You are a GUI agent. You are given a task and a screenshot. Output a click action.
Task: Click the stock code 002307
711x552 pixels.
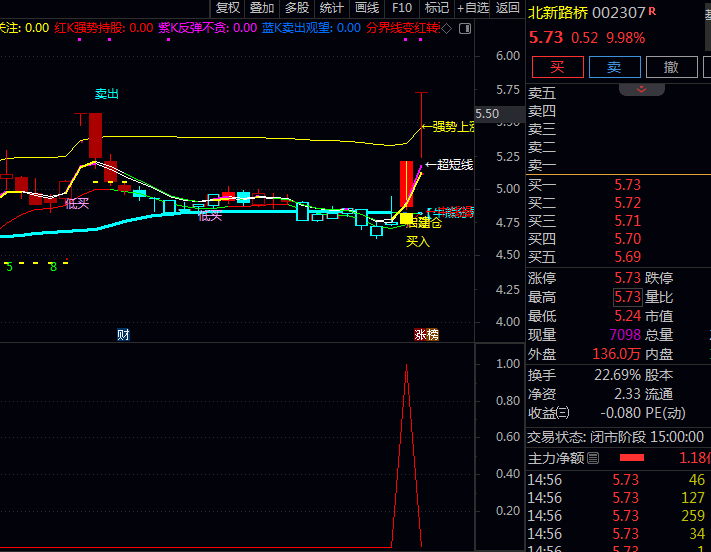(x=618, y=13)
